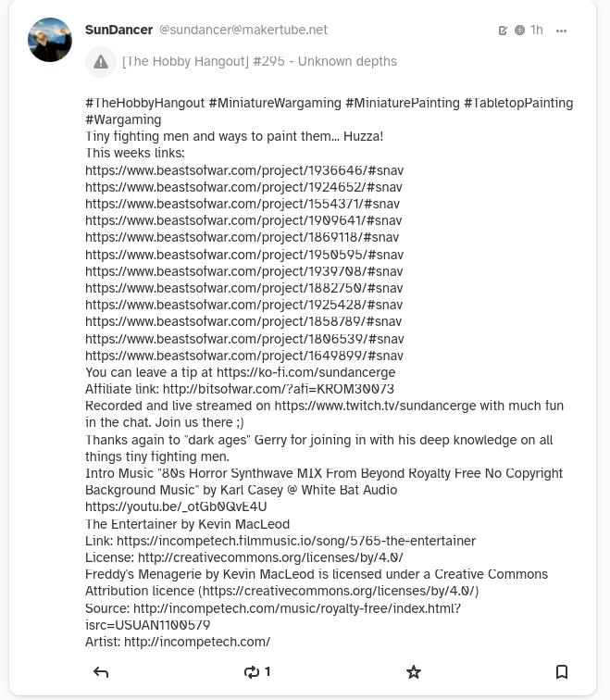Toggle the Hobby Hangout #295 content warning
This screenshot has height=700, width=610.
pyautogui.click(x=259, y=62)
